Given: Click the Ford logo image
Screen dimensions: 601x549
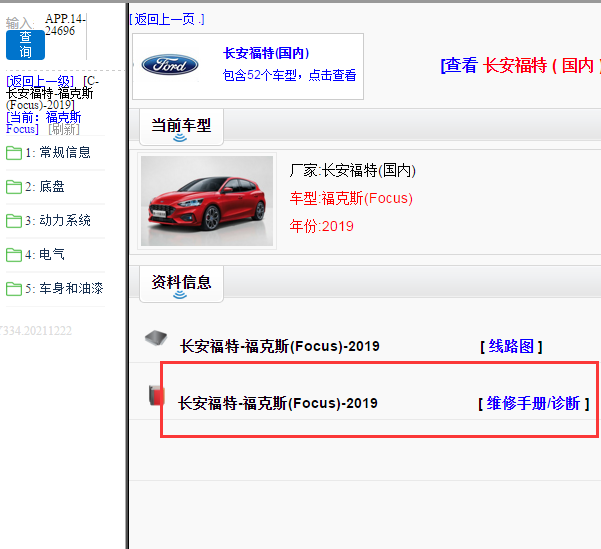Looking at the screenshot, I should coord(170,65).
